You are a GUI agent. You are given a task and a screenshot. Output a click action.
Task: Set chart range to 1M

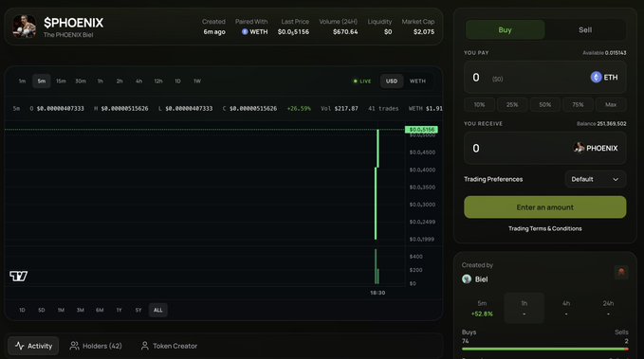coord(61,310)
